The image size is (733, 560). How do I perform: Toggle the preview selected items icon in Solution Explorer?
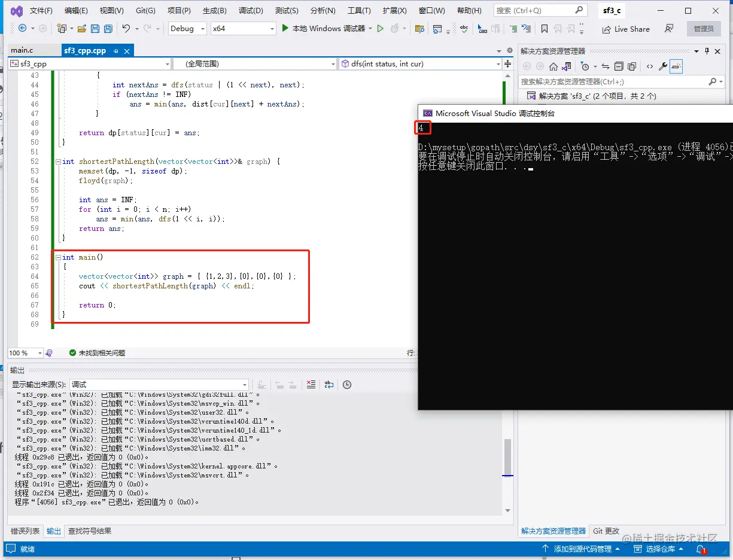676,66
